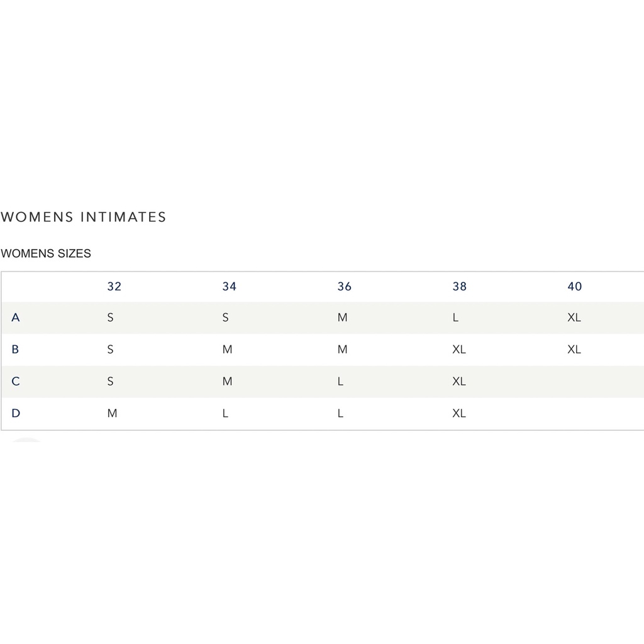This screenshot has width=644, height=644.
Task: Click the XL cell for 40B
Action: 574,349
